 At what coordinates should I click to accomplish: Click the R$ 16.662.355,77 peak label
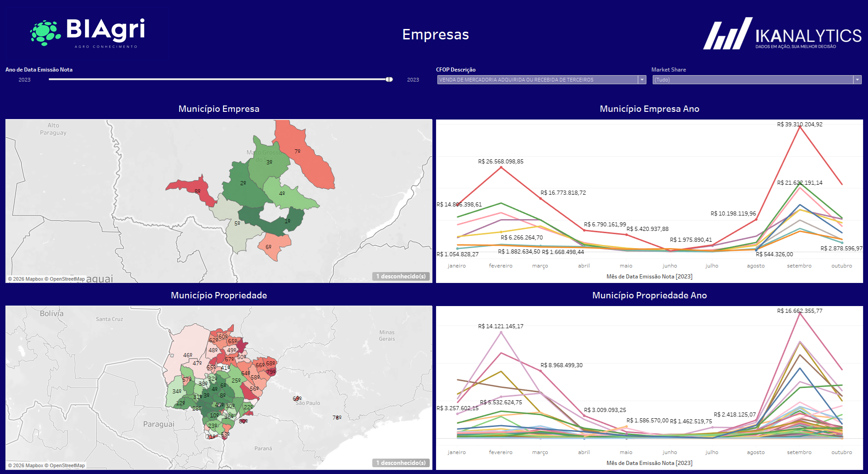tap(800, 311)
